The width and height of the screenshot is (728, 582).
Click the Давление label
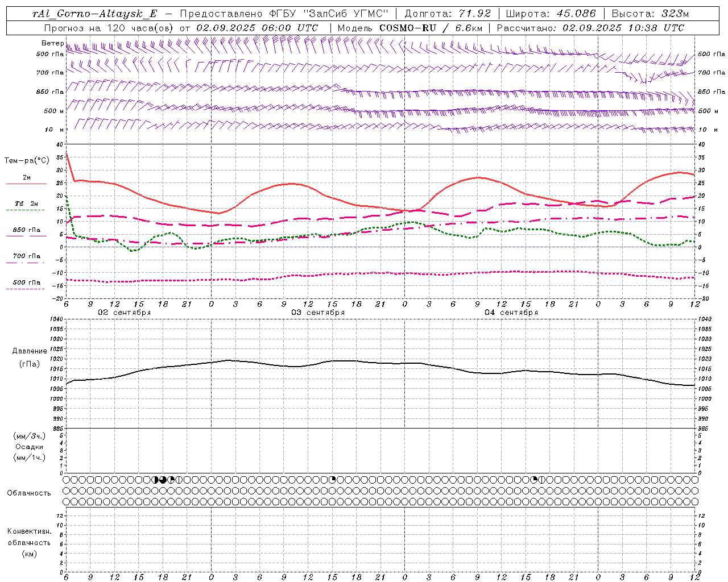tap(30, 351)
